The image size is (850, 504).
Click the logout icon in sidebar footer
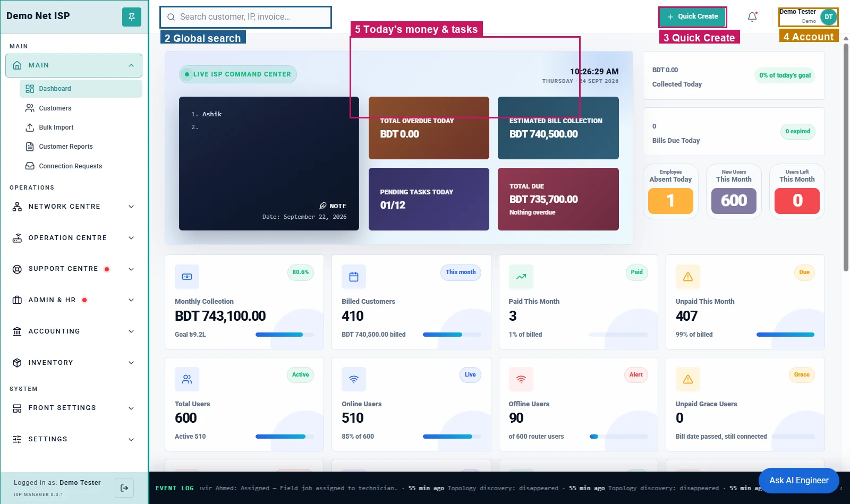pos(124,488)
